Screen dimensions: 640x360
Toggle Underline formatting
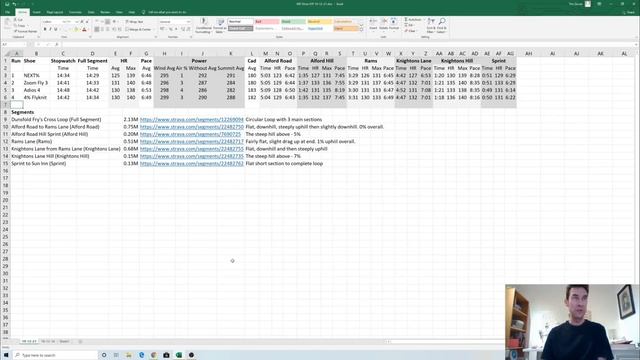[56, 29]
